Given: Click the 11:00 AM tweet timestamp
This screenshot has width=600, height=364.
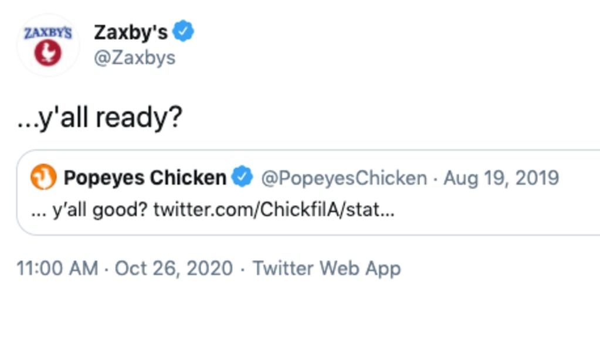Looking at the screenshot, I should pos(57,268).
